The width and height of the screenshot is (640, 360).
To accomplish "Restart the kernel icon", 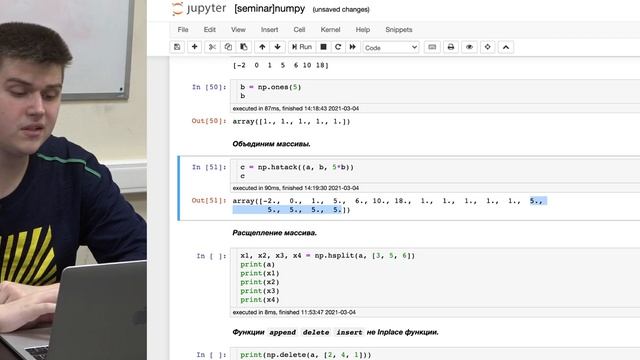I will click(x=338, y=47).
